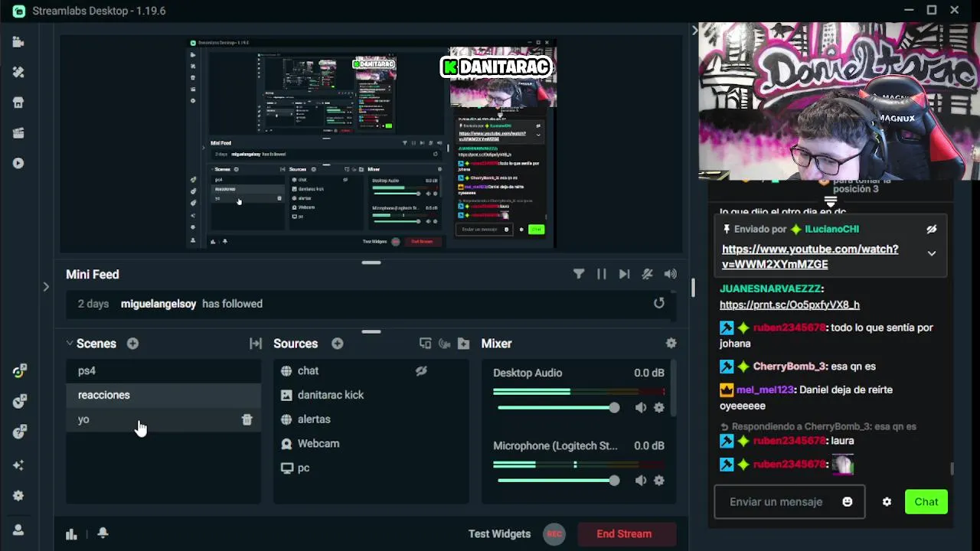
Task: Open notifications bell icon
Action: pyautogui.click(x=103, y=533)
